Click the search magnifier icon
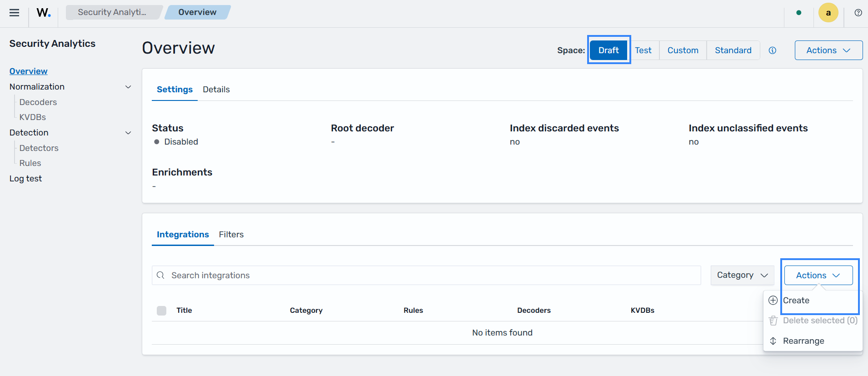Image resolution: width=868 pixels, height=376 pixels. tap(160, 276)
